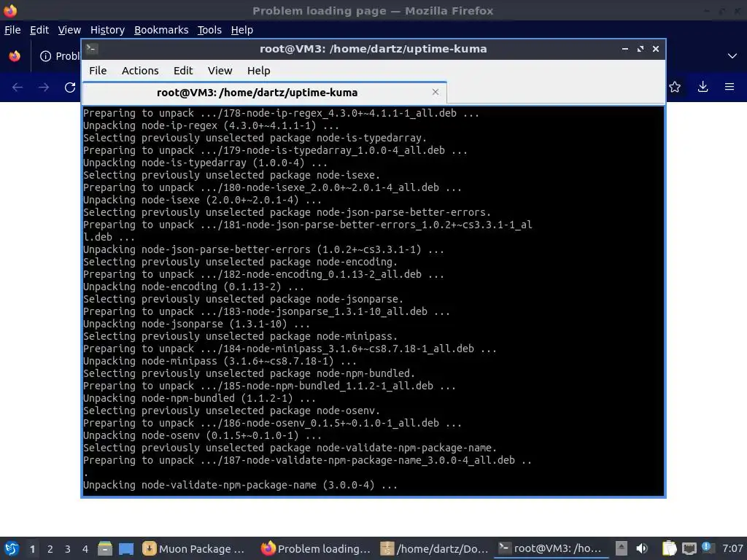Open the terminal Help menu
The width and height of the screenshot is (747, 560).
pos(259,71)
